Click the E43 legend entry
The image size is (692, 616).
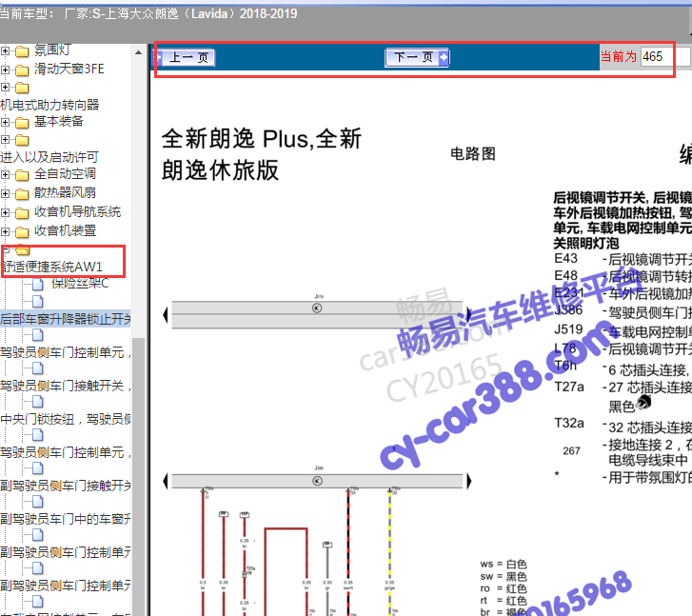click(x=566, y=258)
